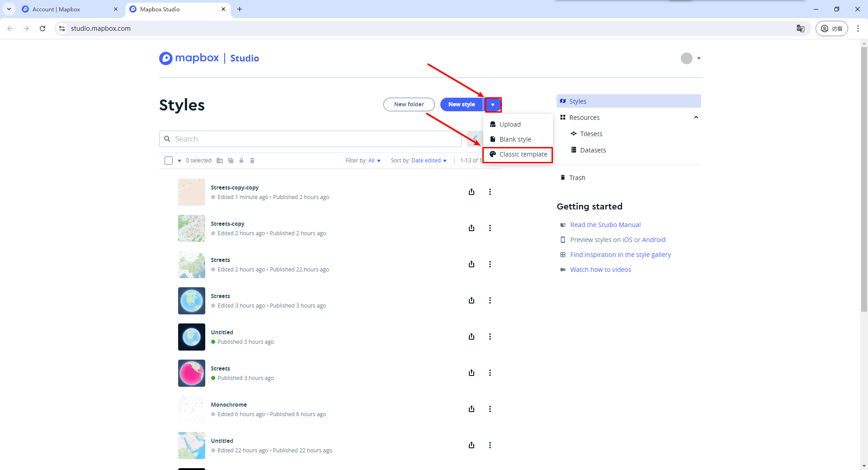Click the Streets-copy-copy style name

tap(235, 188)
